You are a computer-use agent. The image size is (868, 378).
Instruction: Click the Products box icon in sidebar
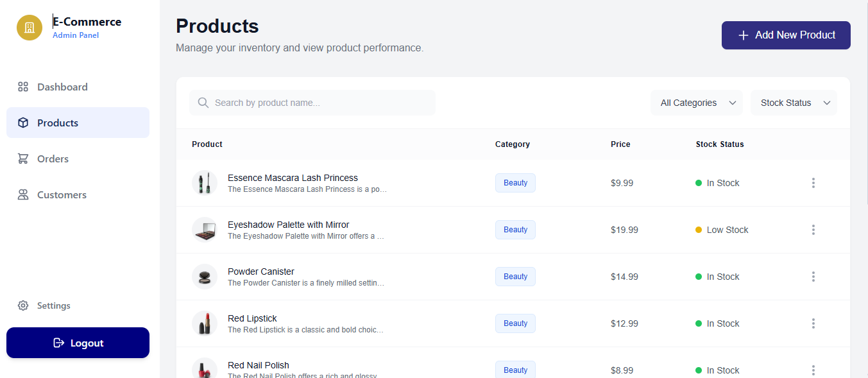point(23,123)
